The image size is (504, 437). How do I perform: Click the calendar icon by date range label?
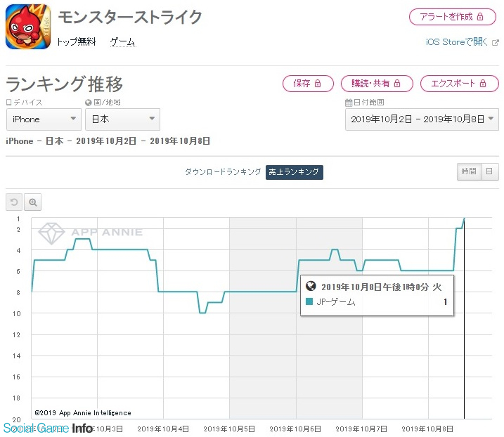348,102
